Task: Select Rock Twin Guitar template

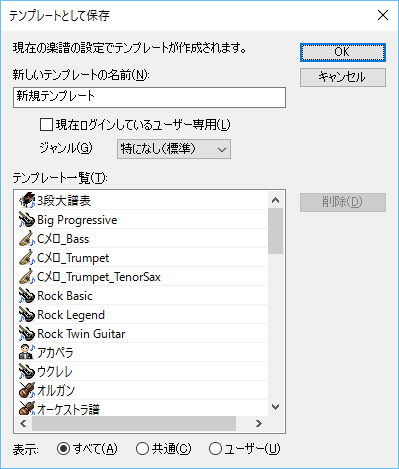Action: pyautogui.click(x=141, y=334)
